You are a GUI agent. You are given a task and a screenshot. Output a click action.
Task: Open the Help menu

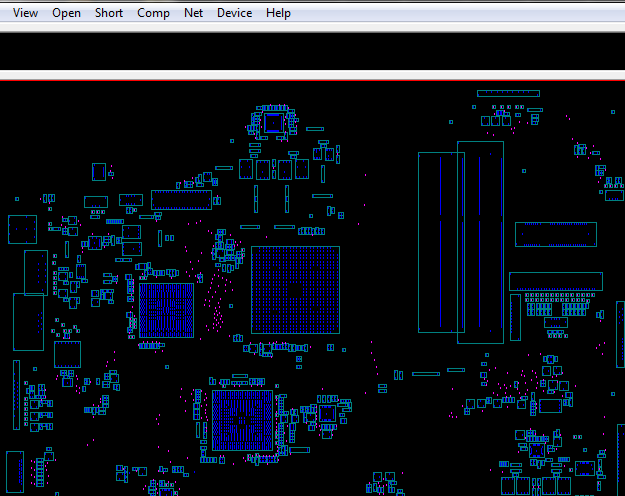(x=278, y=13)
